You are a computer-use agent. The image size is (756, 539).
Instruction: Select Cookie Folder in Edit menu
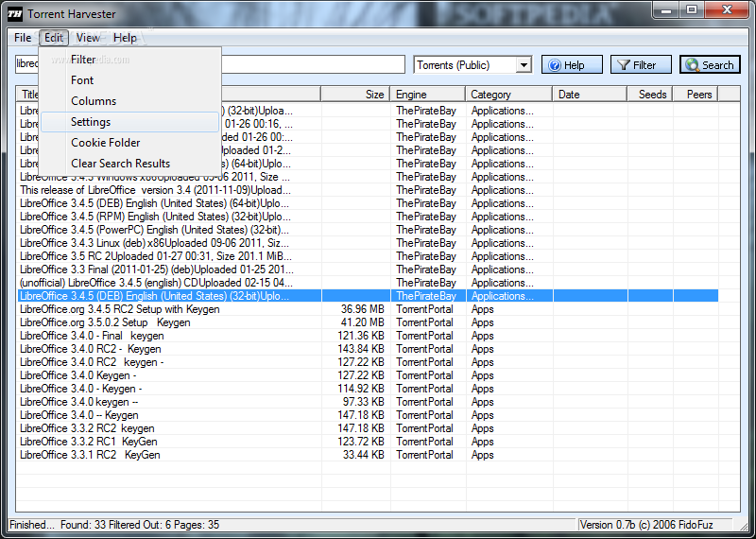point(130,143)
